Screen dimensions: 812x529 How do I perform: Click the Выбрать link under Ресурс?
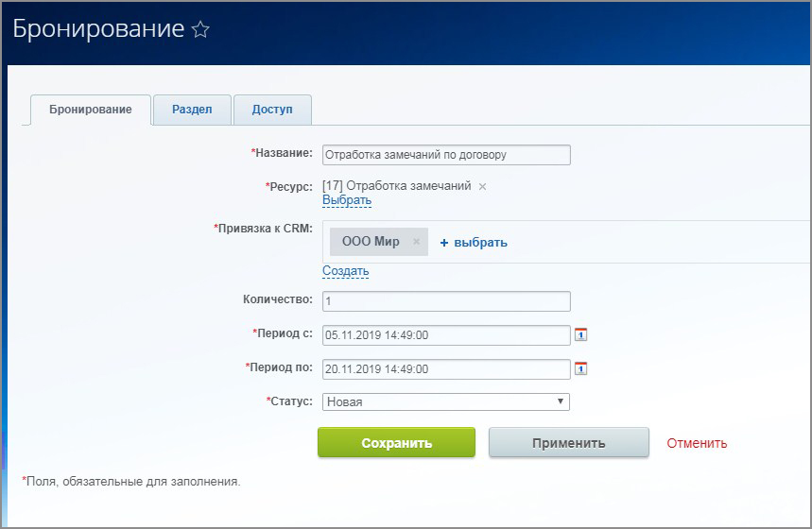point(347,200)
